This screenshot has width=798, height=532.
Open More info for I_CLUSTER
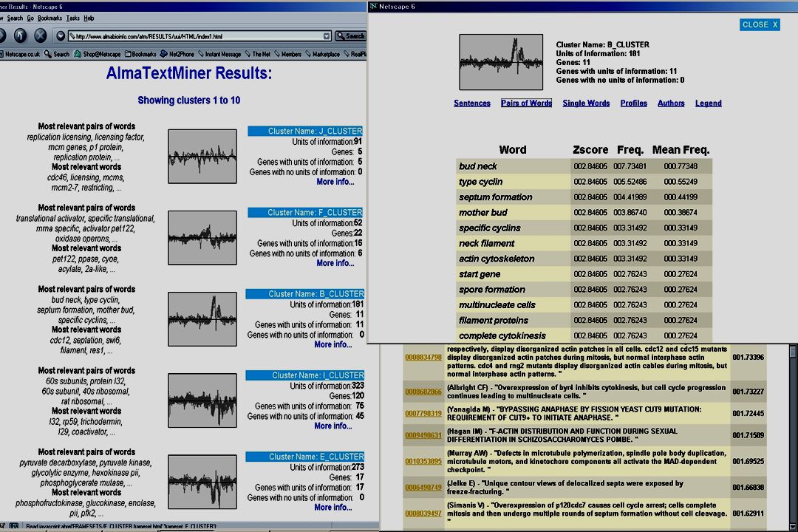coord(332,426)
